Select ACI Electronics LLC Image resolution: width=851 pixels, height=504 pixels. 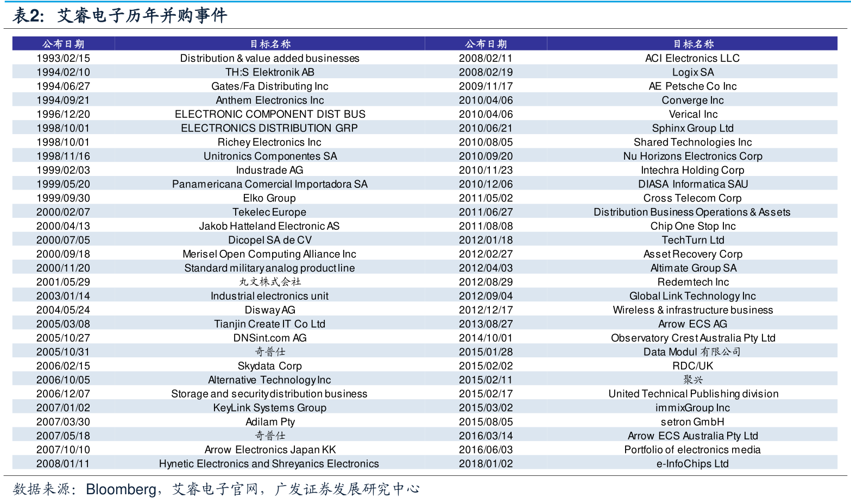pyautogui.click(x=693, y=58)
